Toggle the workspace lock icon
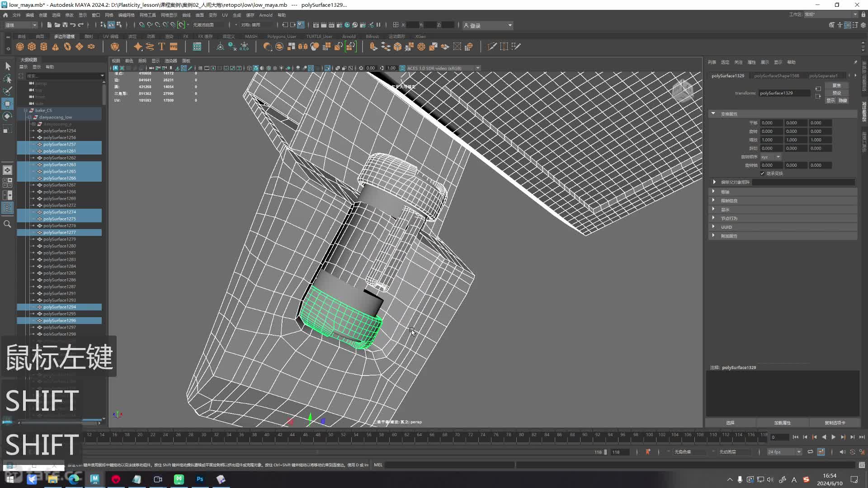Viewport: 868px width, 488px height. [x=863, y=14]
